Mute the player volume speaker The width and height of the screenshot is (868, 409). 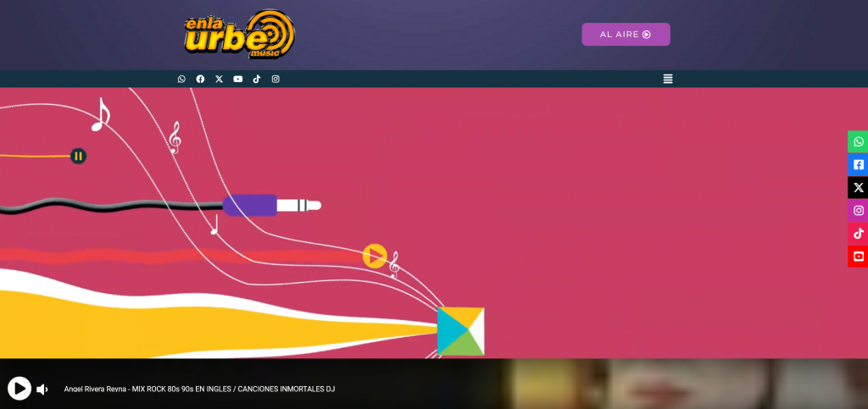(x=42, y=390)
